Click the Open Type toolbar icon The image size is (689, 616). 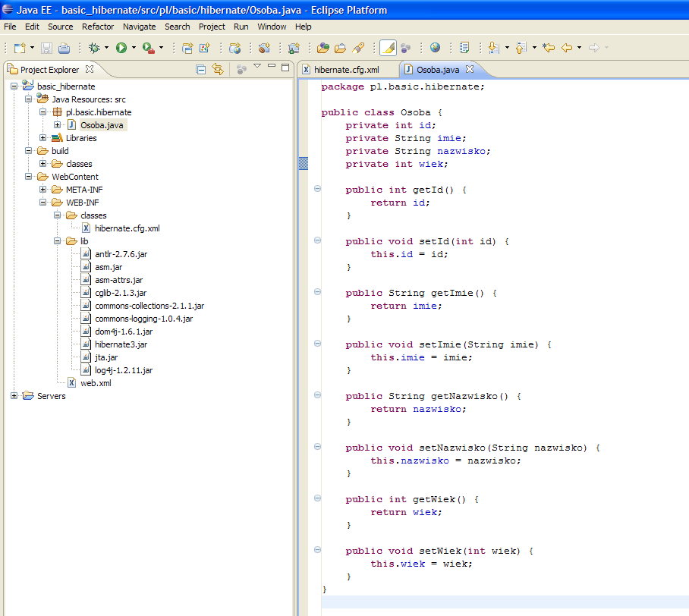click(323, 48)
